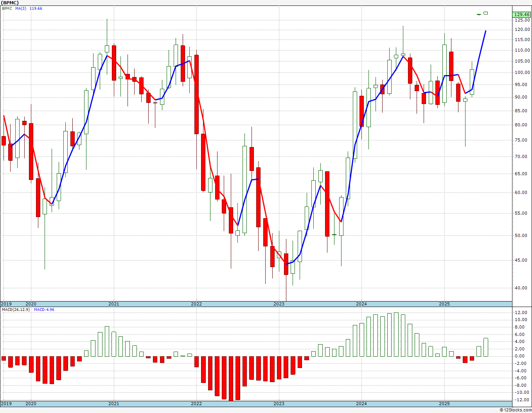Click the MACD:4.96 value label
The width and height of the screenshot is (532, 413).
click(44, 309)
